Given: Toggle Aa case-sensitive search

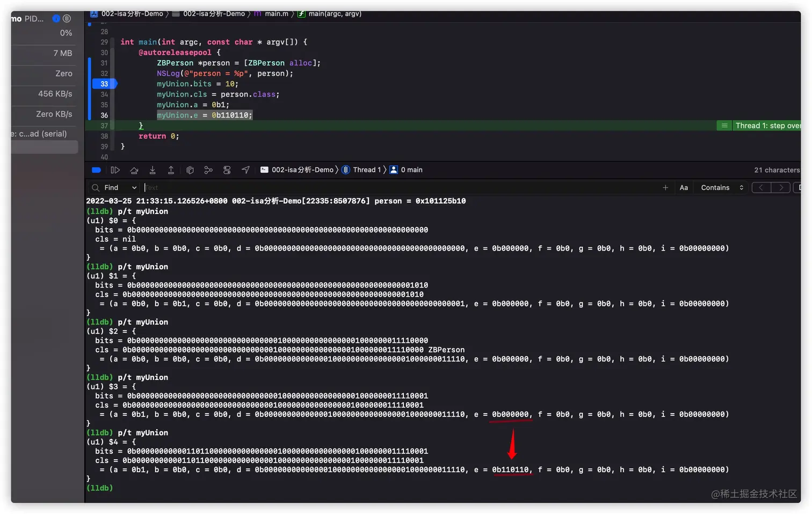Looking at the screenshot, I should [x=684, y=188].
